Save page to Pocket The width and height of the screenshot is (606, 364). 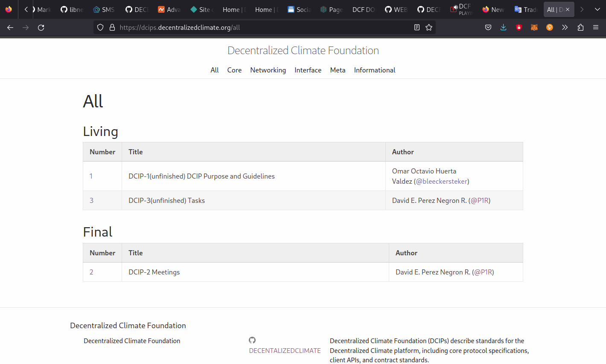point(488,27)
